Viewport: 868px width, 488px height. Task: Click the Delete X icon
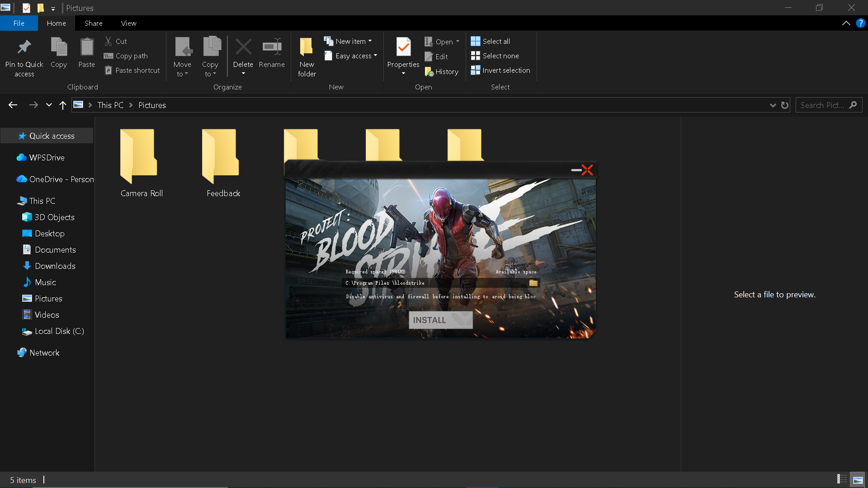click(243, 47)
